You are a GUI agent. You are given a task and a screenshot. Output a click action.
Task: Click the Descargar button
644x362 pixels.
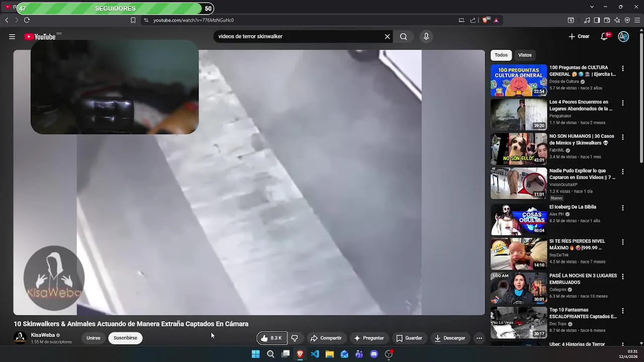[x=450, y=338]
